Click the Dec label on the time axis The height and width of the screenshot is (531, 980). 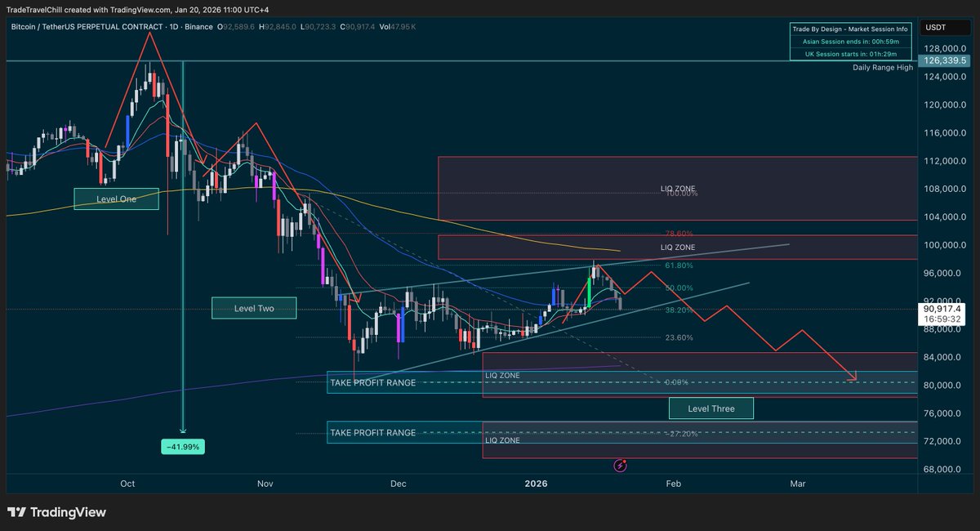398,484
